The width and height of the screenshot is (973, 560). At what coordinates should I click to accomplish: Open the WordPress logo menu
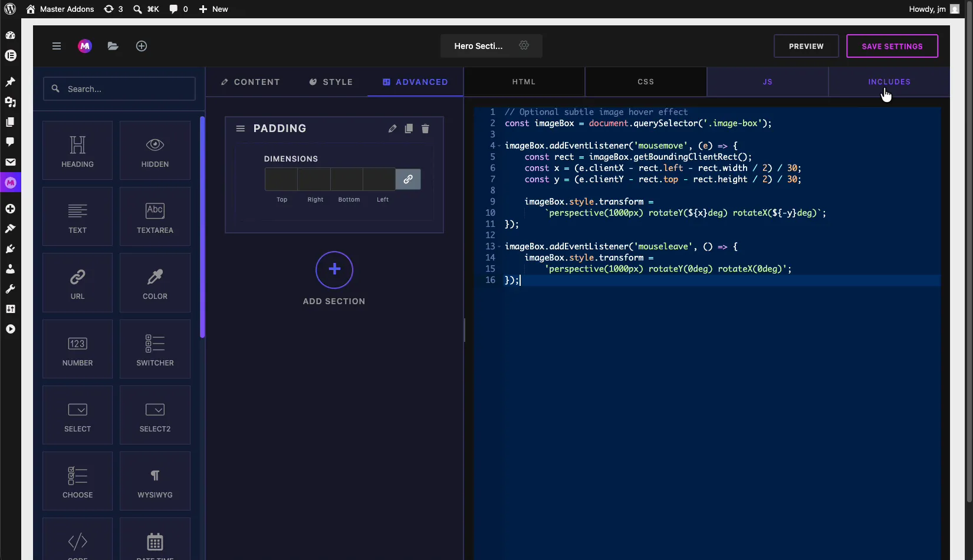coord(10,9)
